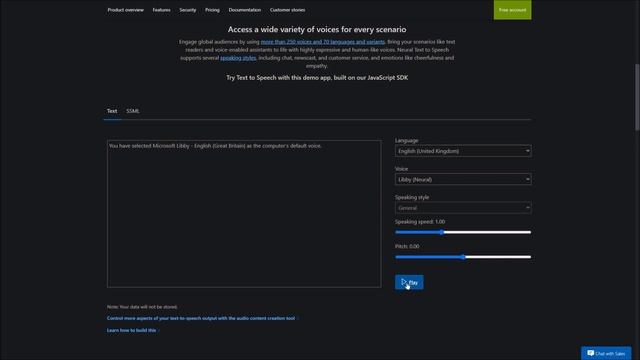640x360 pixels.
Task: Go to Features navigation item
Action: (161, 10)
